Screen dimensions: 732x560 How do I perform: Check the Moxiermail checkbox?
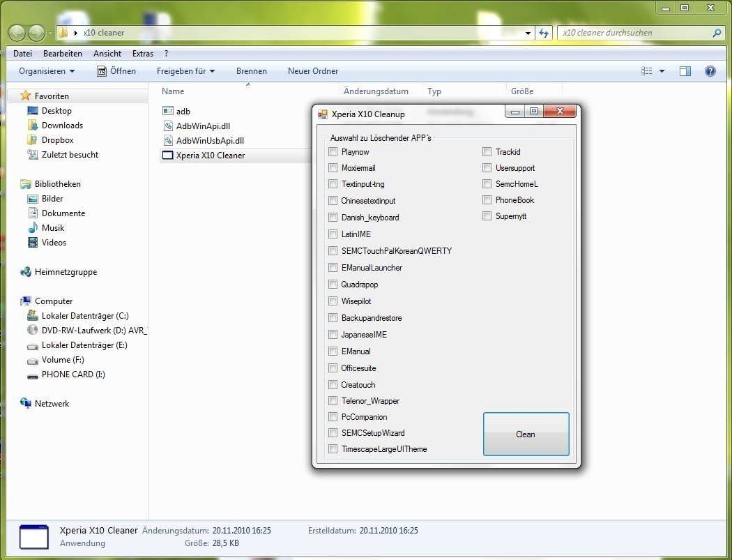pyautogui.click(x=333, y=167)
